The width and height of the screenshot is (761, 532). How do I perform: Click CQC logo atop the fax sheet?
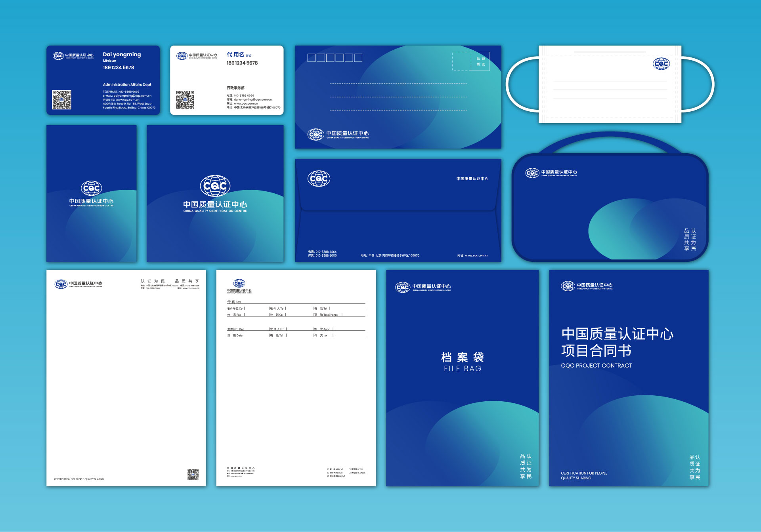[239, 283]
